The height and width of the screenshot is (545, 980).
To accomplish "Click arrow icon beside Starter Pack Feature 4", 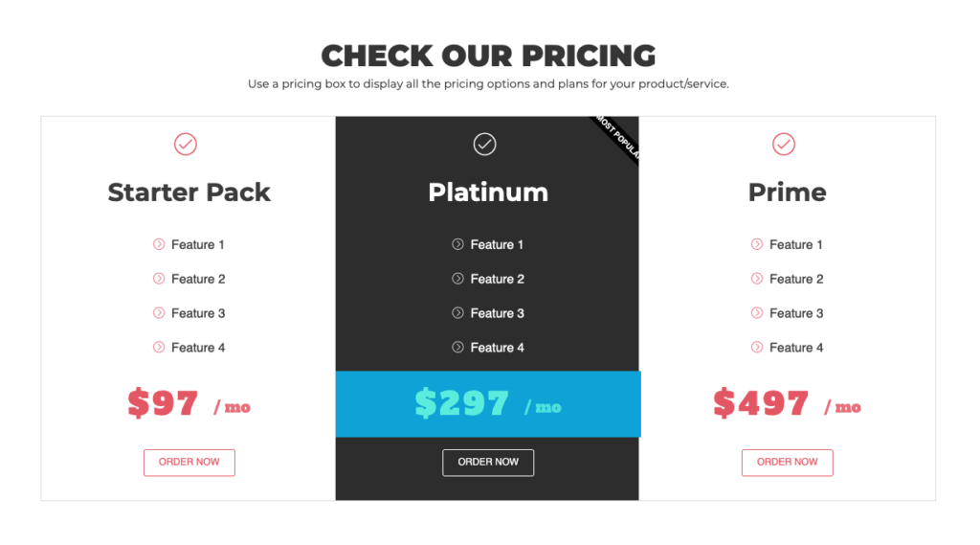I will [x=159, y=348].
